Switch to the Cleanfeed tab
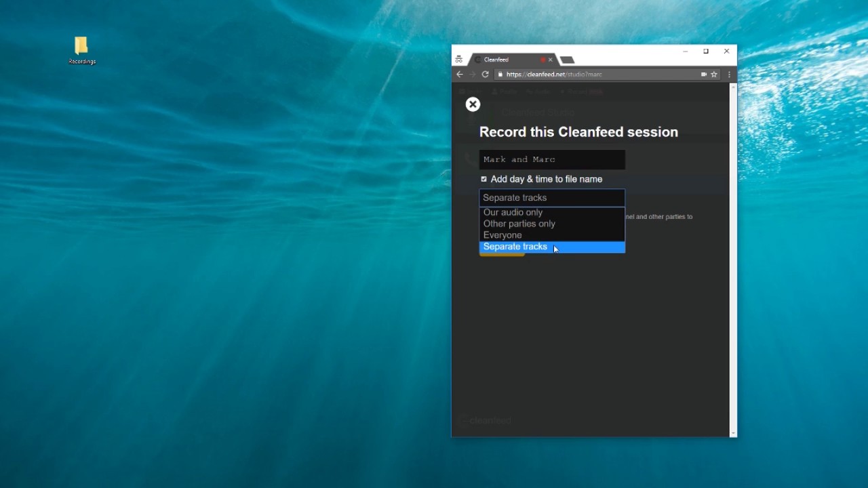Viewport: 868px width, 488px height. tap(512, 60)
